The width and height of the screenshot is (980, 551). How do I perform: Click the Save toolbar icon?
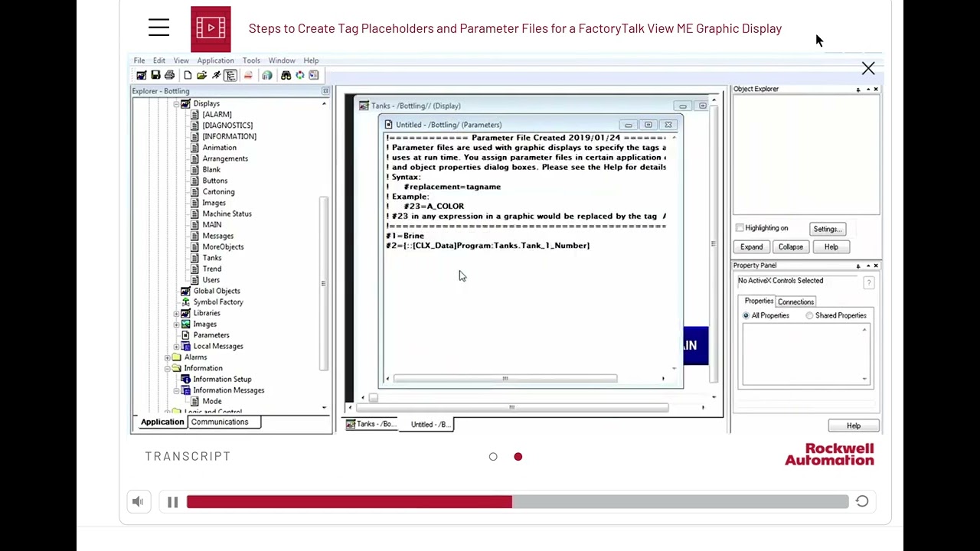tap(155, 75)
